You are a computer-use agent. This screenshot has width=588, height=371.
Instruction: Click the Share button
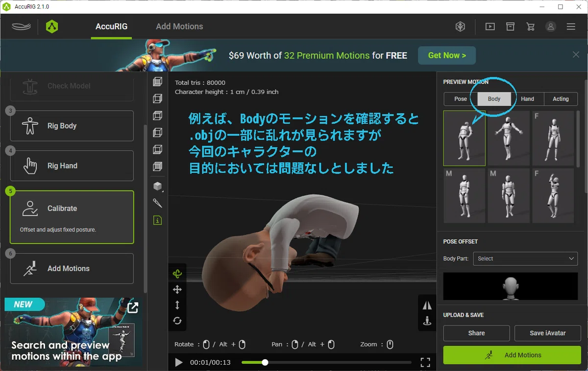[x=476, y=333]
